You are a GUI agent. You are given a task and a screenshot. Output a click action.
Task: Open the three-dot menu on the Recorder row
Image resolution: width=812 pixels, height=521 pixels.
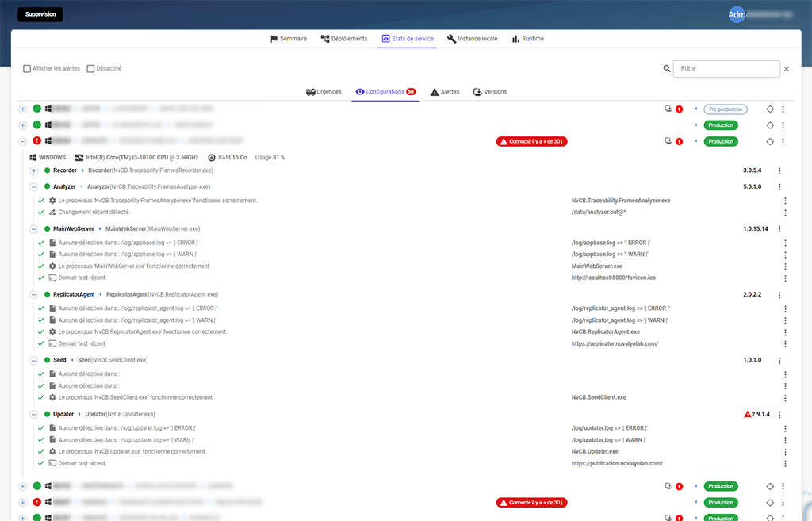click(x=779, y=170)
